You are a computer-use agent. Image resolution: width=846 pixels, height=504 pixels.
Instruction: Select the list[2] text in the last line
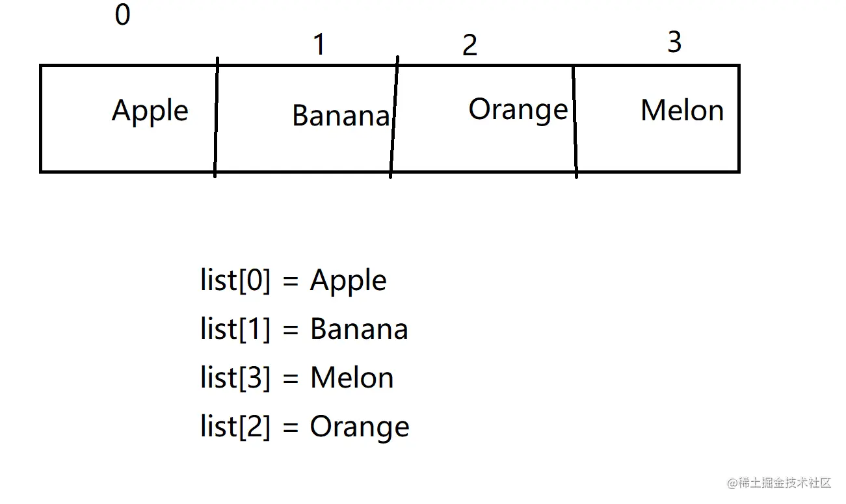click(235, 427)
